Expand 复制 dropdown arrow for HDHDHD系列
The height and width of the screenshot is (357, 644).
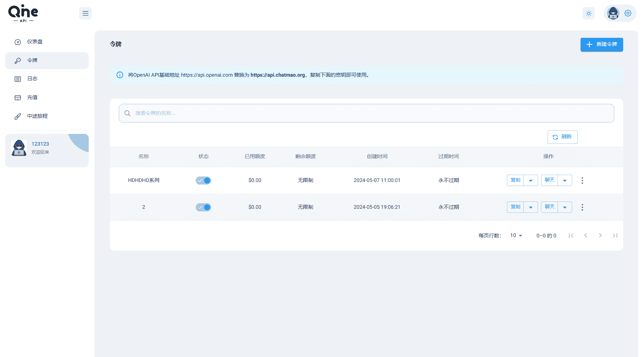[x=531, y=181]
